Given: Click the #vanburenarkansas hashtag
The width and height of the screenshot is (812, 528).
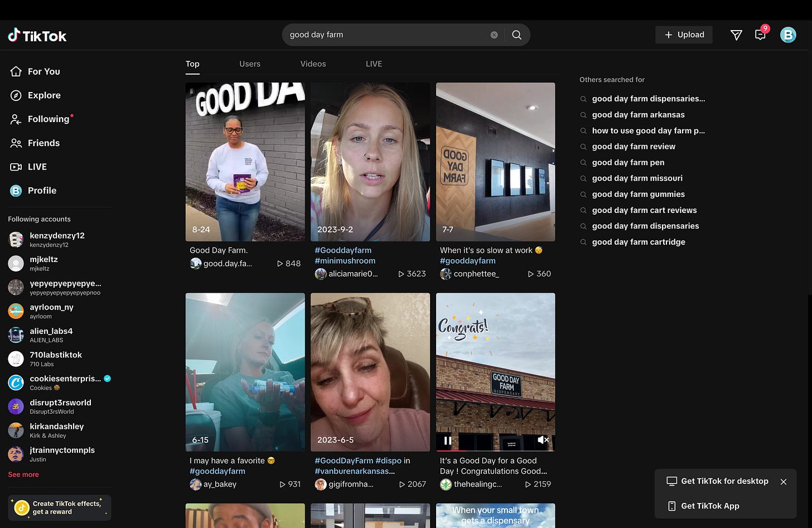Looking at the screenshot, I should 355,471.
